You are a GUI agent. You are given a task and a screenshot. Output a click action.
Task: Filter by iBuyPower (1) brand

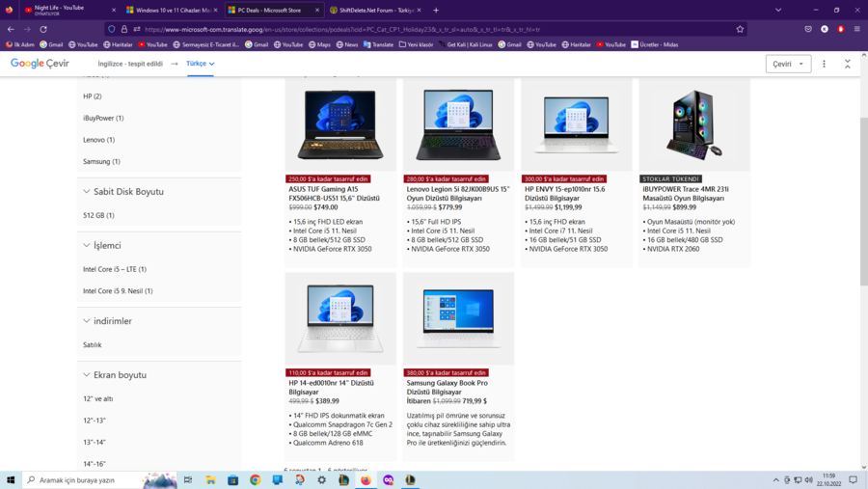(x=103, y=118)
